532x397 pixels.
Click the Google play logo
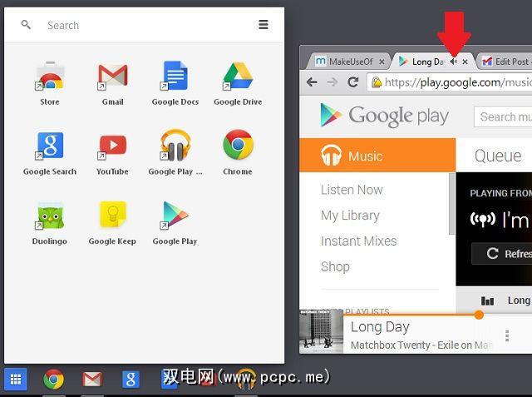click(x=384, y=116)
